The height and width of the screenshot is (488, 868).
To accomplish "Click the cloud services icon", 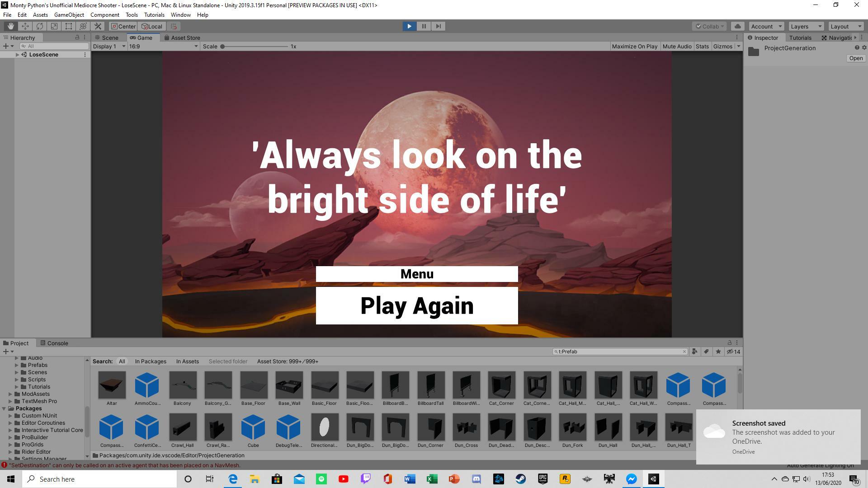I will pos(737,26).
